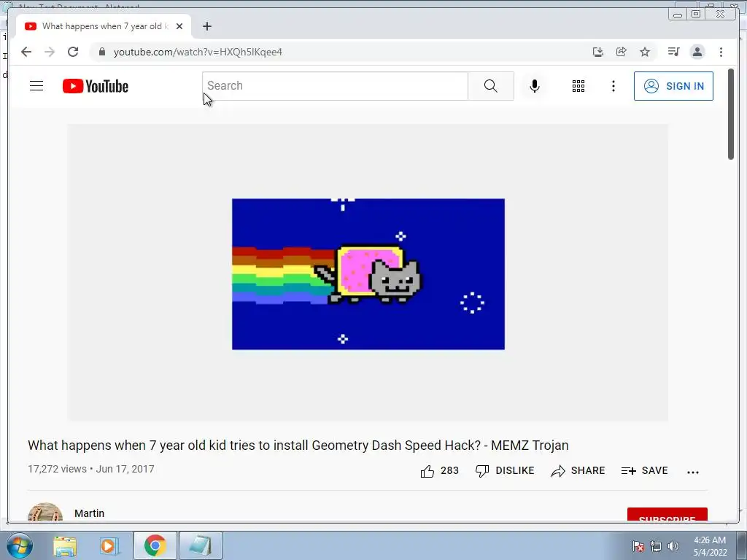Click the URL in the address bar
This screenshot has height=560, width=747.
click(198, 52)
